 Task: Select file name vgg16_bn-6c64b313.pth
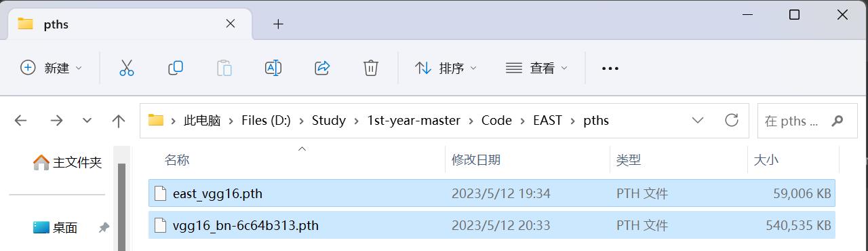point(245,226)
